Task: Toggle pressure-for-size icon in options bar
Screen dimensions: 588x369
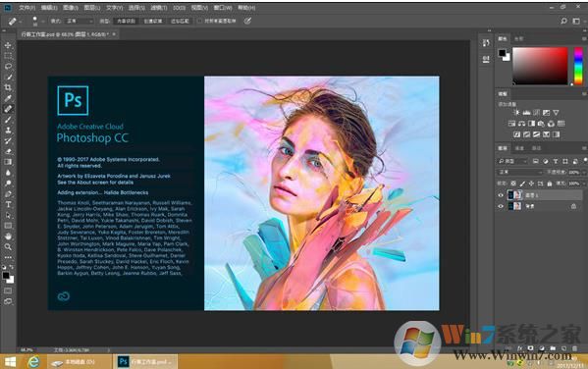Action: tap(247, 21)
